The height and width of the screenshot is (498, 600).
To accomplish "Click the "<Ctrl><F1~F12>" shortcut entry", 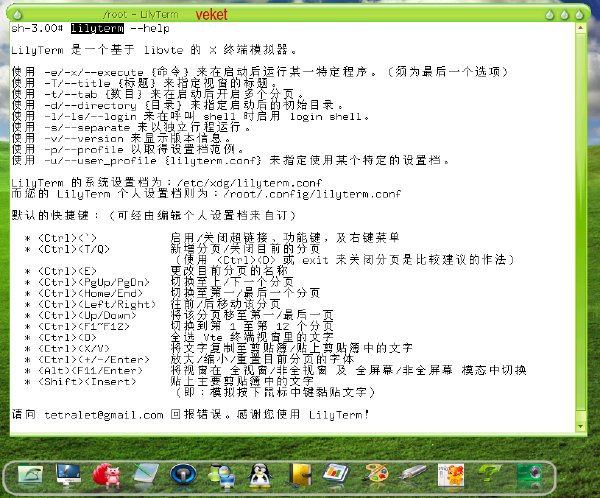I will pyautogui.click(x=84, y=327).
